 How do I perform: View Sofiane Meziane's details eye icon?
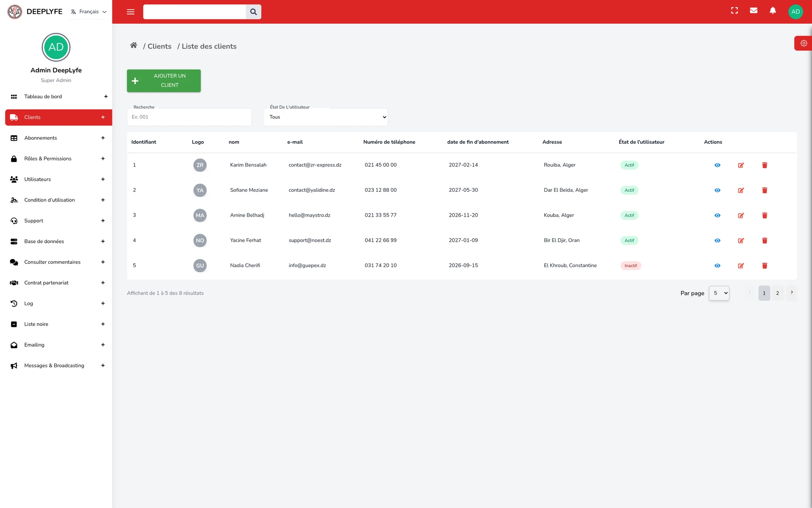click(x=717, y=190)
